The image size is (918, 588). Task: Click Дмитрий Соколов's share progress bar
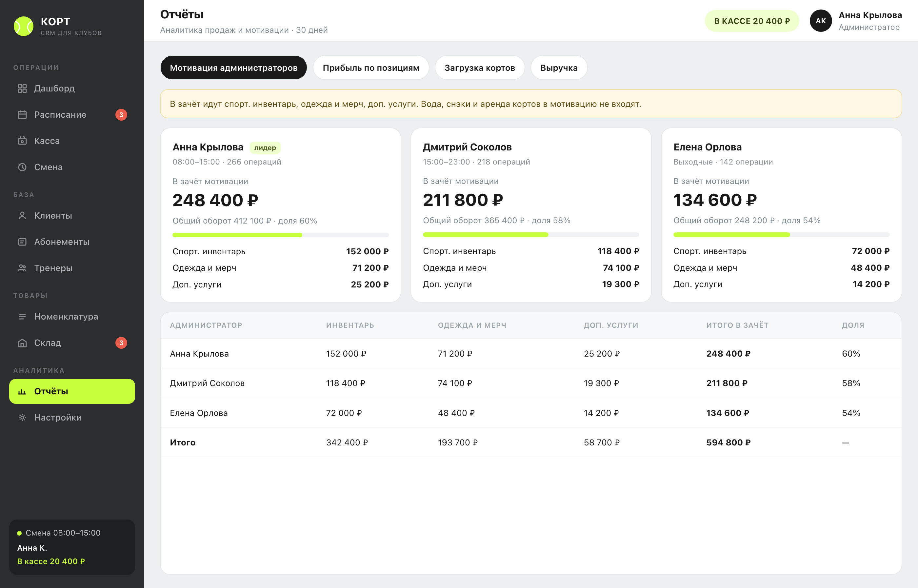point(531,235)
